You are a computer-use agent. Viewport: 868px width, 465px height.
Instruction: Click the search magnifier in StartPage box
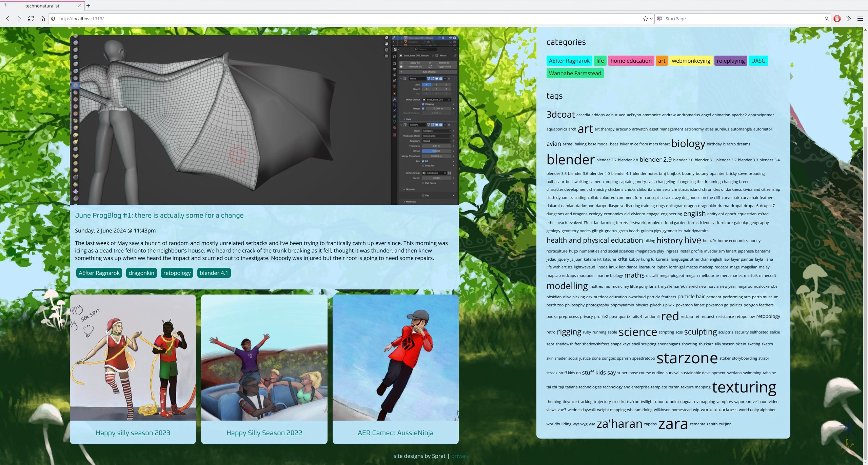point(827,19)
